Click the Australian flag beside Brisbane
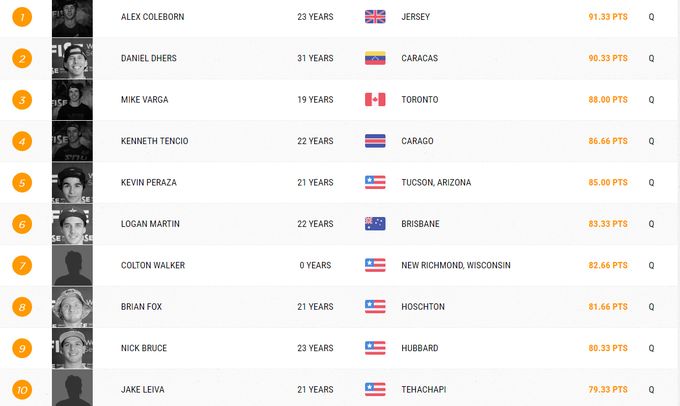Image resolution: width=680 pixels, height=406 pixels. click(375, 224)
